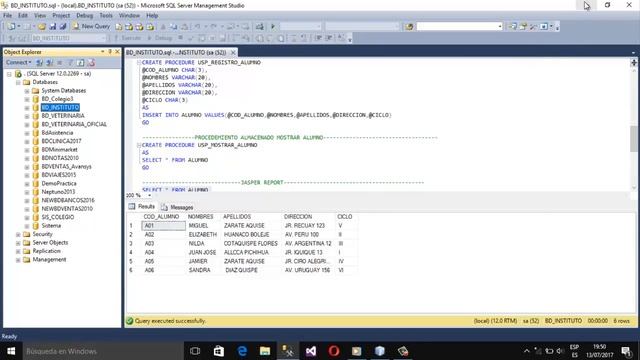Select the SIS_COLEGIO database in the tree

tap(58, 217)
